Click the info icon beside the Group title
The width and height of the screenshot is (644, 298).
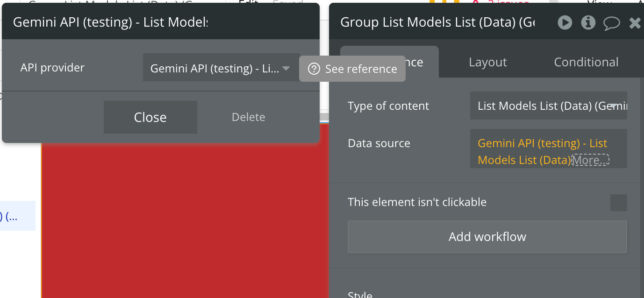click(x=588, y=22)
